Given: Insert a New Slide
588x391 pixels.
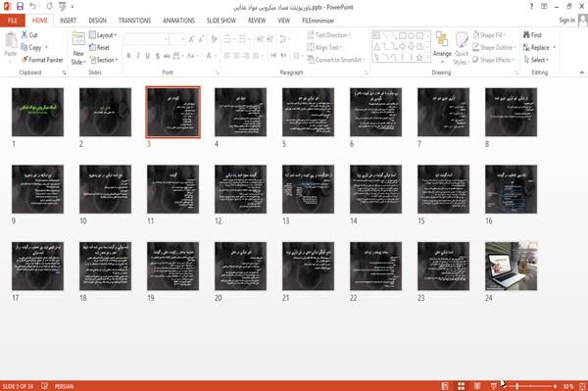Looking at the screenshot, I should tap(78, 49).
